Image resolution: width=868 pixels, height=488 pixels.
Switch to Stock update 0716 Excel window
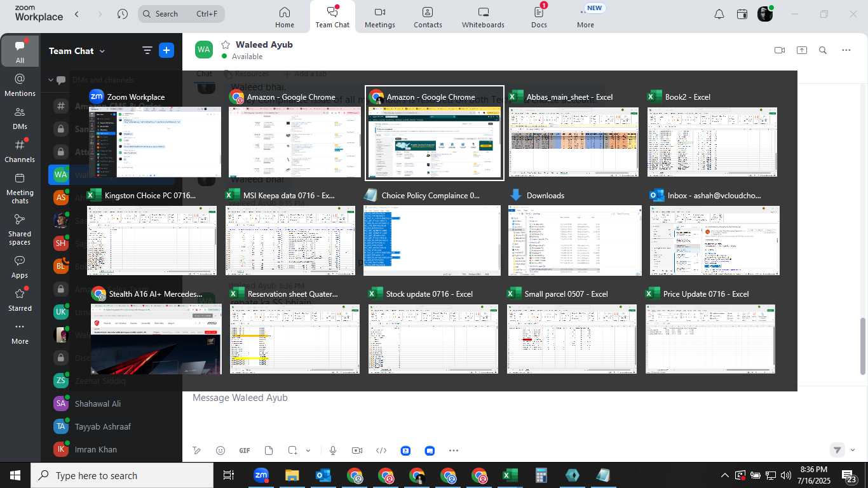pyautogui.click(x=433, y=330)
